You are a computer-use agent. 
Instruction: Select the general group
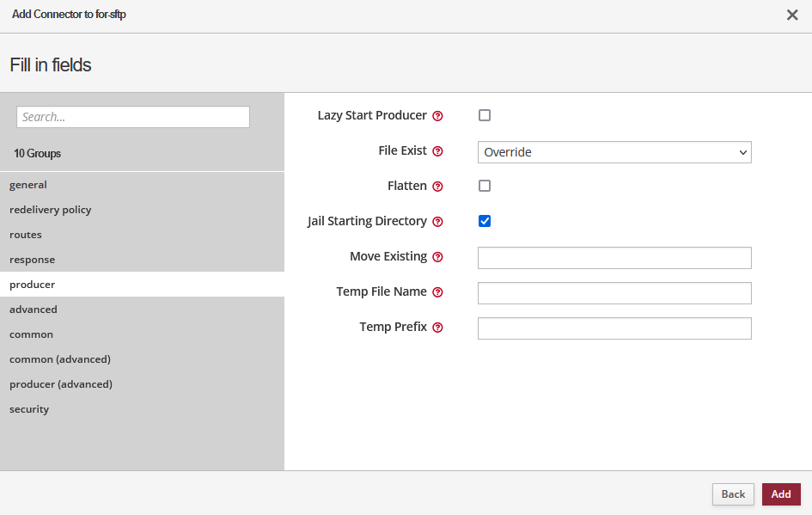[x=28, y=185]
